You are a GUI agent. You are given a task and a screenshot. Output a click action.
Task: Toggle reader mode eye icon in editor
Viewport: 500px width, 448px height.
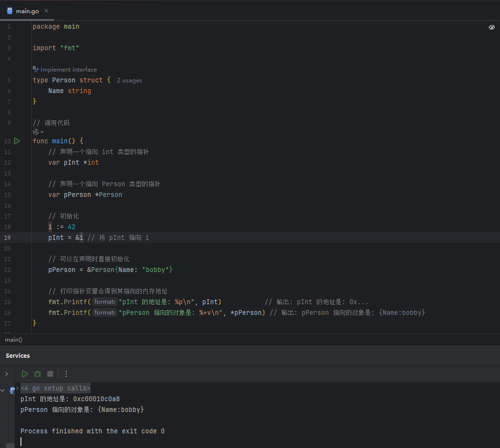coord(491,27)
